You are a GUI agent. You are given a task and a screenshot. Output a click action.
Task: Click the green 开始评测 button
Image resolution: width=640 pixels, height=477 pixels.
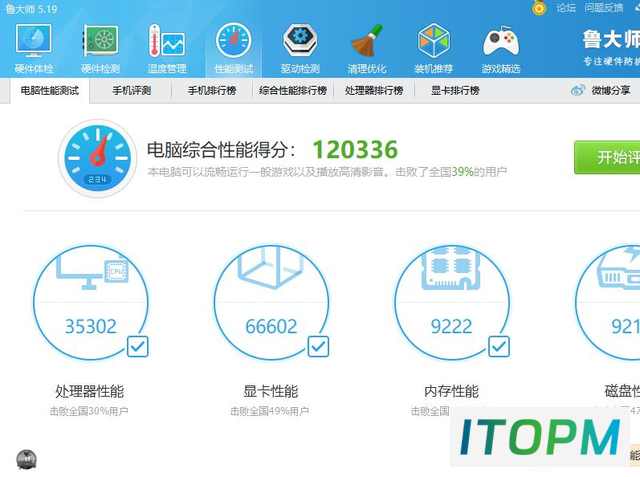tap(607, 157)
